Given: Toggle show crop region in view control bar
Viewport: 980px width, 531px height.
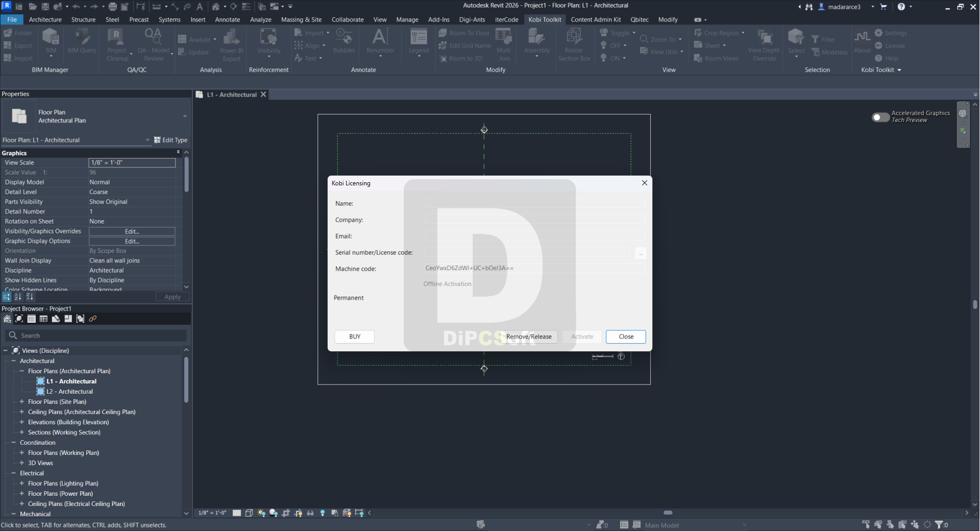Looking at the screenshot, I should coord(298,513).
